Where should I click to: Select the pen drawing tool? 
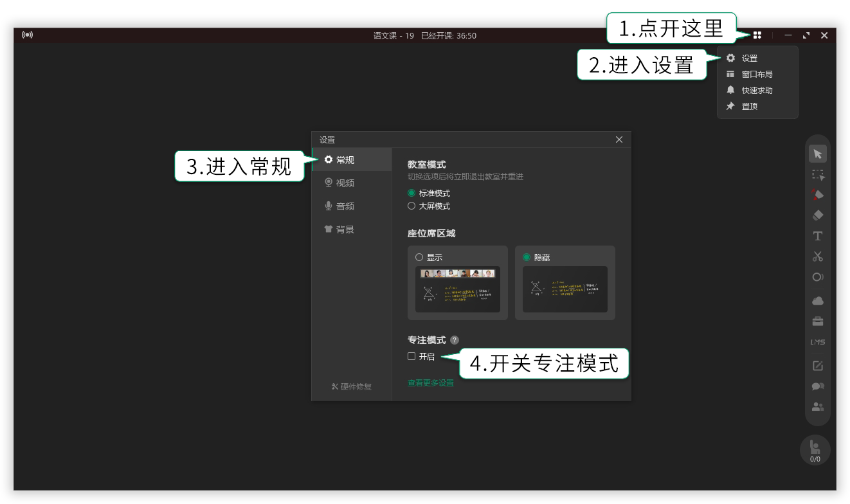tap(817, 195)
